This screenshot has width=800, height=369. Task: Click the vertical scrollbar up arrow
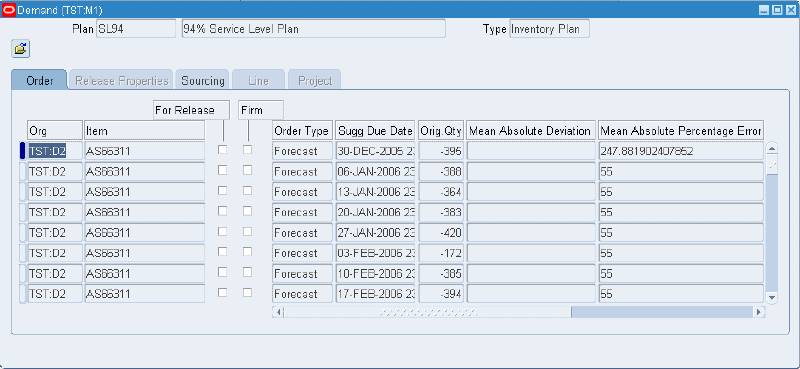coord(771,150)
